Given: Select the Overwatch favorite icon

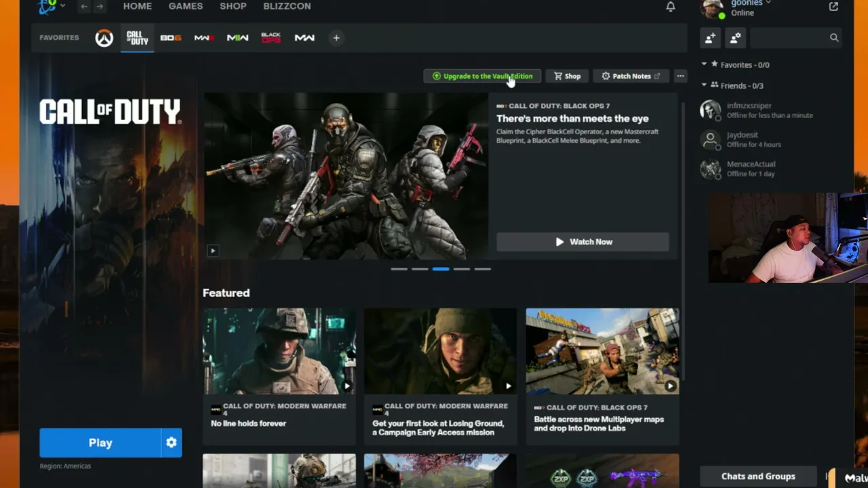Looking at the screenshot, I should 104,38.
